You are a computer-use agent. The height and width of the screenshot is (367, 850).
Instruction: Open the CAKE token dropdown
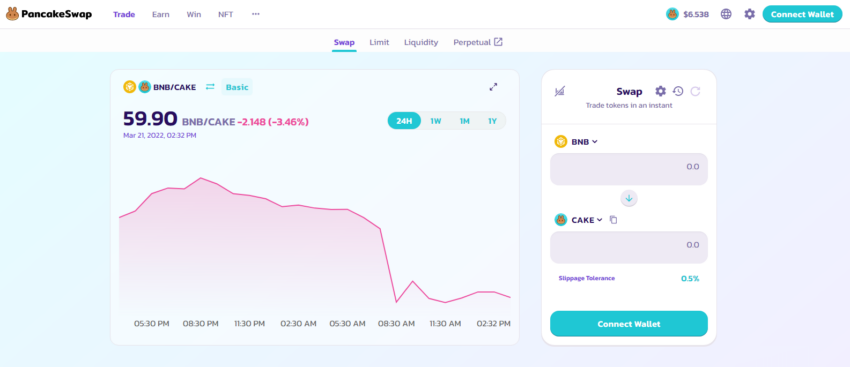pos(578,220)
